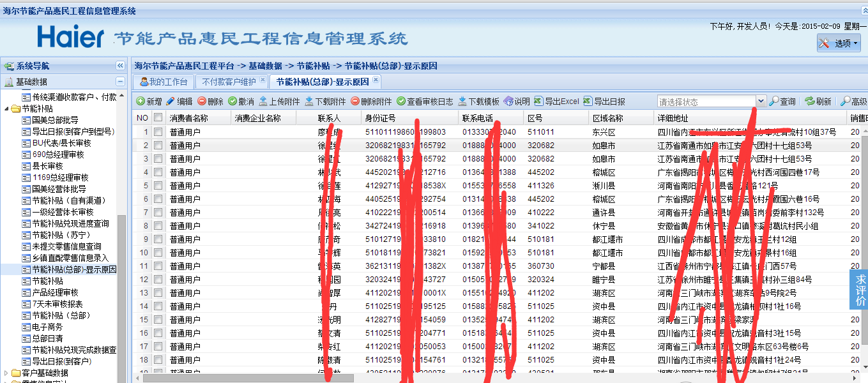Click the 系统导航 header icon
This screenshot has width=868, height=383.
tap(9, 66)
